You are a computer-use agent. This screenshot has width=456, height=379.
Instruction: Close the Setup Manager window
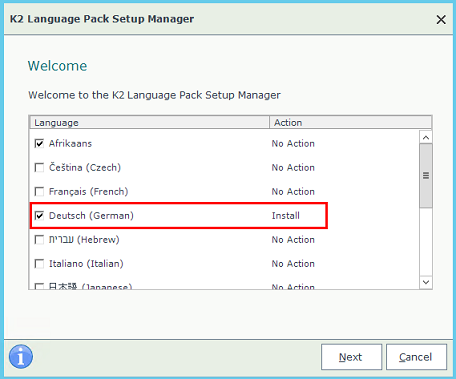pyautogui.click(x=441, y=20)
